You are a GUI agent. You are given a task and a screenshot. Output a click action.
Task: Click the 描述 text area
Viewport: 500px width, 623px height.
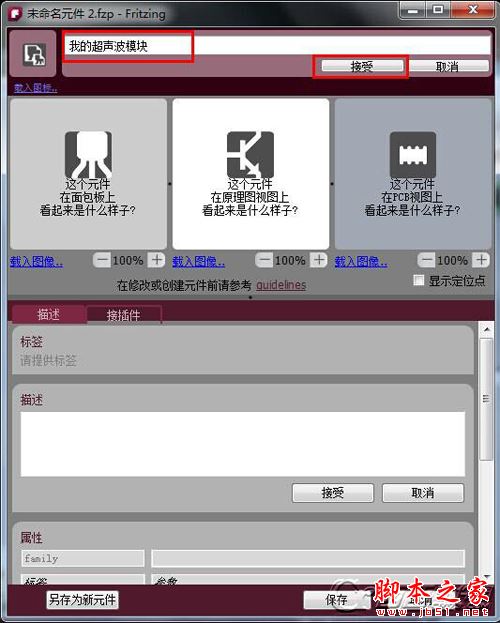pos(243,444)
